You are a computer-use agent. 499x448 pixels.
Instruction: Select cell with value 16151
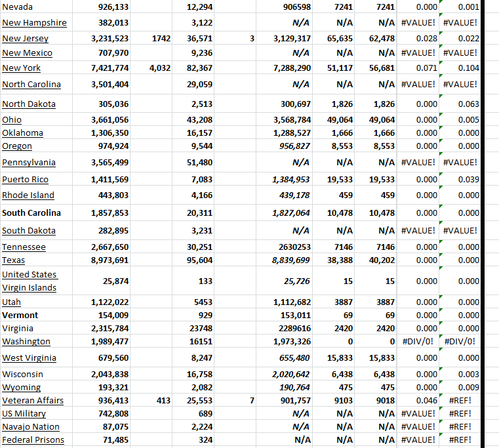coord(193,341)
